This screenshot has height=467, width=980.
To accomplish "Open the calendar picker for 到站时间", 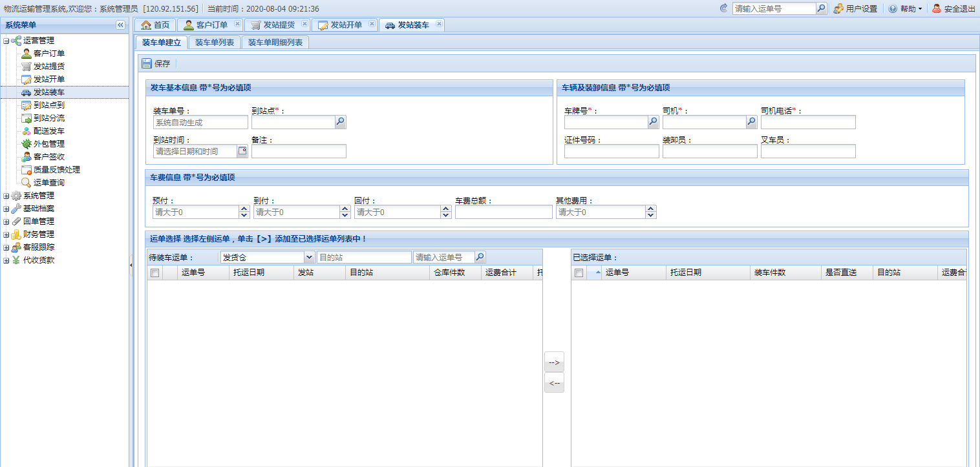I will (242, 151).
